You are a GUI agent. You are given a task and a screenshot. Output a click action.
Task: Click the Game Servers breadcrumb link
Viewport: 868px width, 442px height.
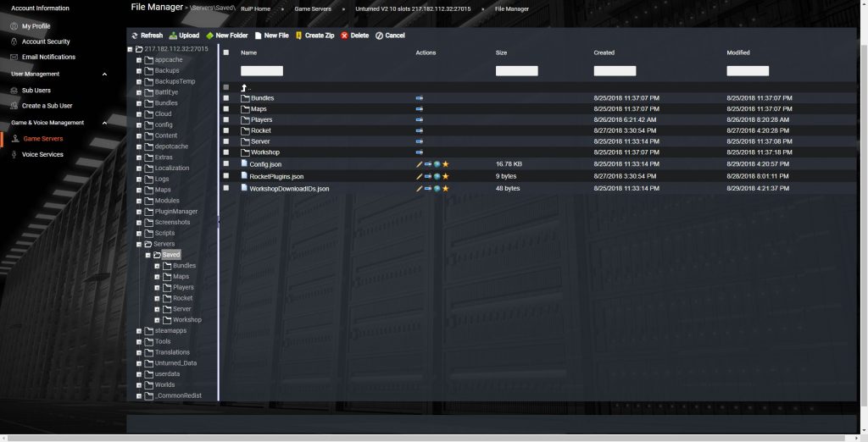314,8
